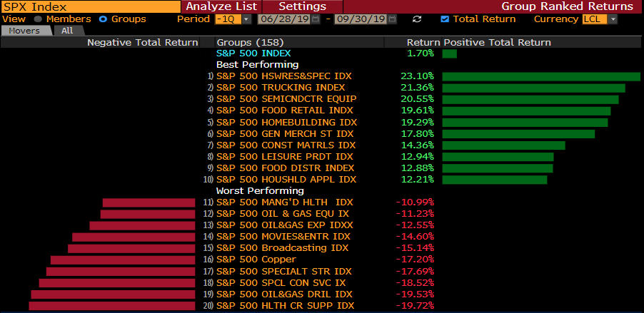Click the red bar for MANG'D HLTH IDX
This screenshot has height=313, width=644.
coord(149,202)
